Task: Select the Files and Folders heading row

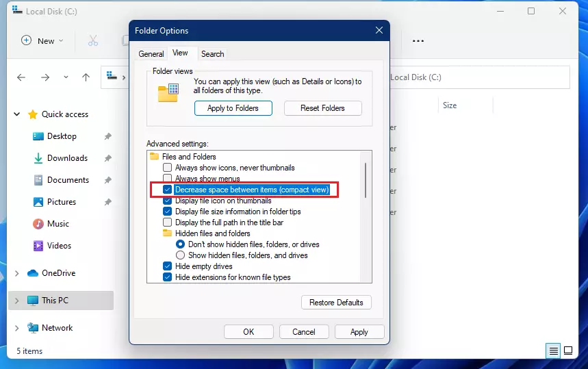Action: point(183,156)
